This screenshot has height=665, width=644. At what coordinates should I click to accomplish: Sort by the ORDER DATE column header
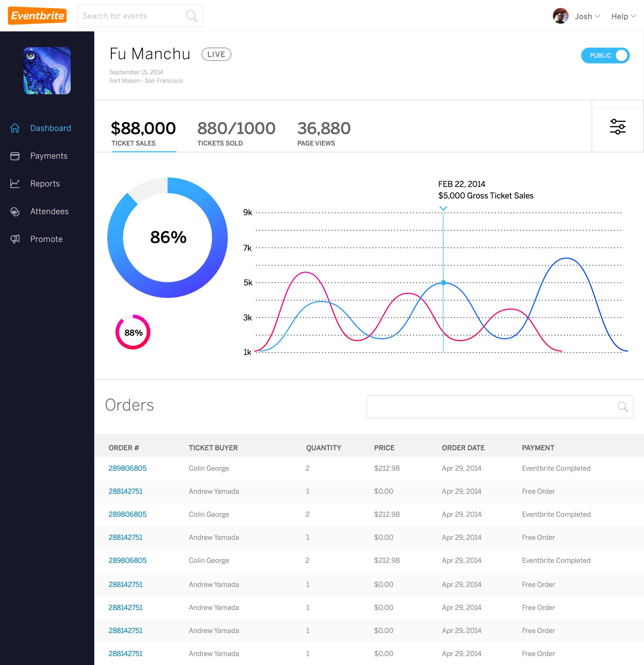coord(463,448)
